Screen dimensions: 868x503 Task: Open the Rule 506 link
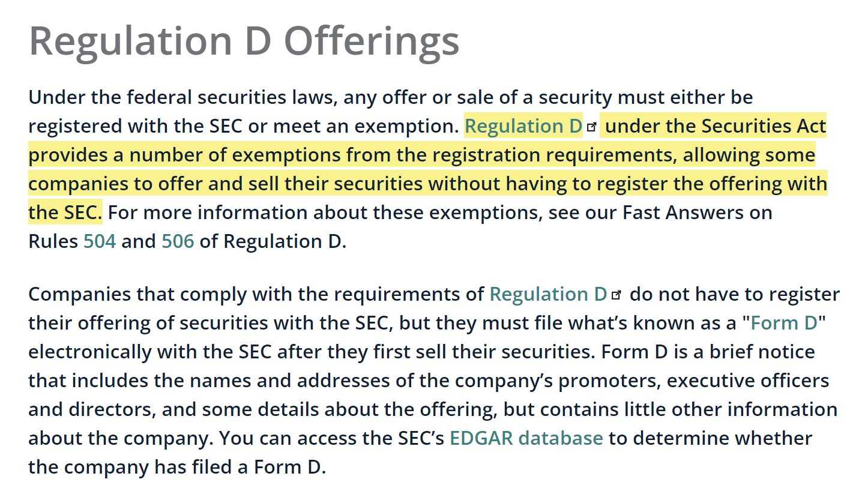(178, 241)
